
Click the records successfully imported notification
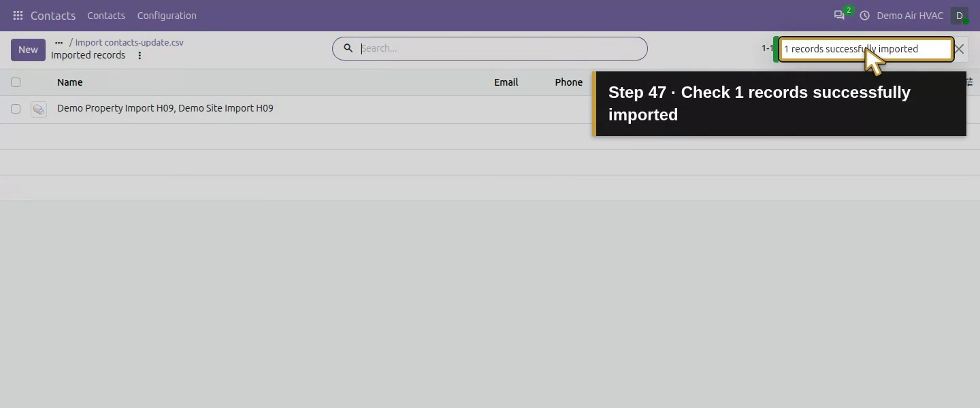(866, 49)
